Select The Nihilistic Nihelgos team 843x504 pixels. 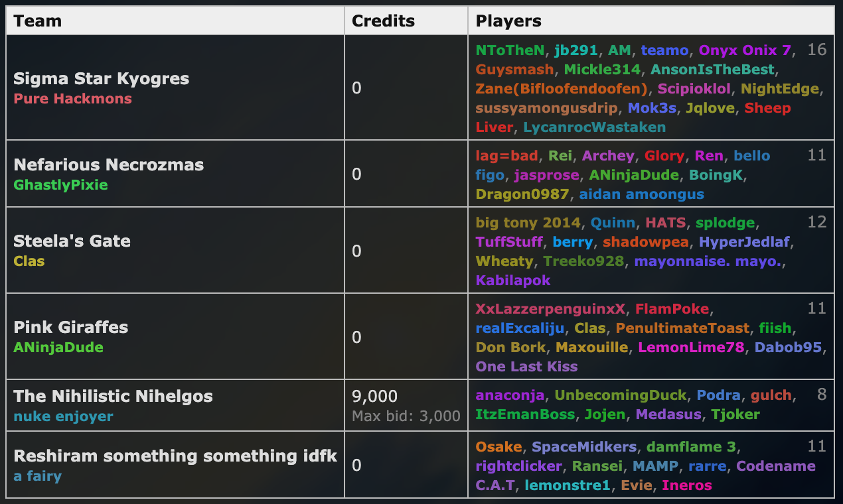pos(113,396)
